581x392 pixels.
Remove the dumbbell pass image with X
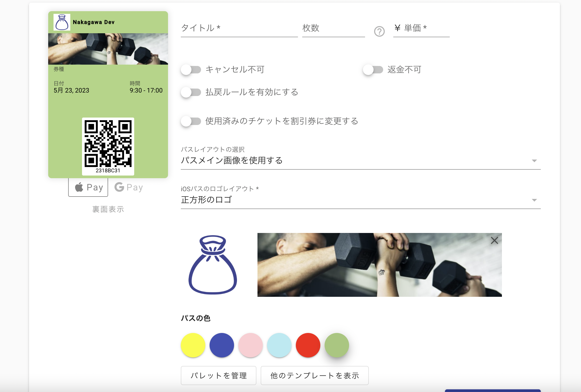[494, 240]
